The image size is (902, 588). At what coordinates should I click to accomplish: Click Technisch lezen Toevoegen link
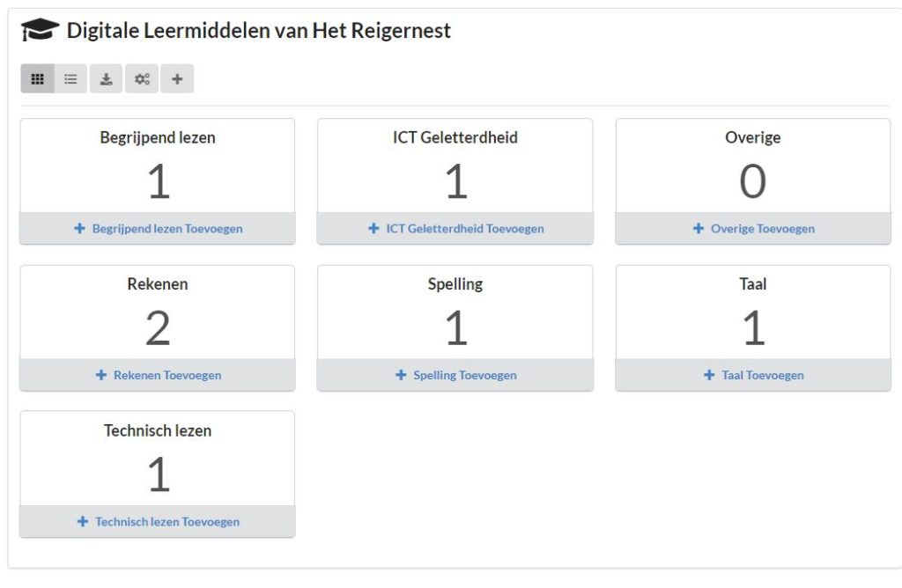(x=167, y=521)
